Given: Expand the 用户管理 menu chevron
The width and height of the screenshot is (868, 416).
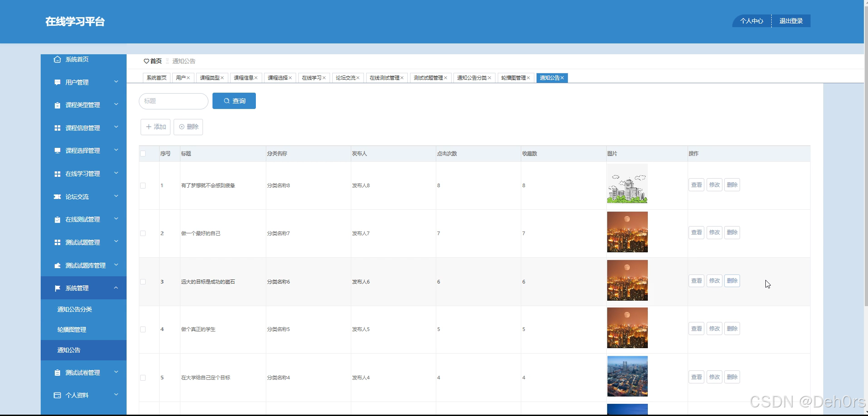Looking at the screenshot, I should (116, 82).
